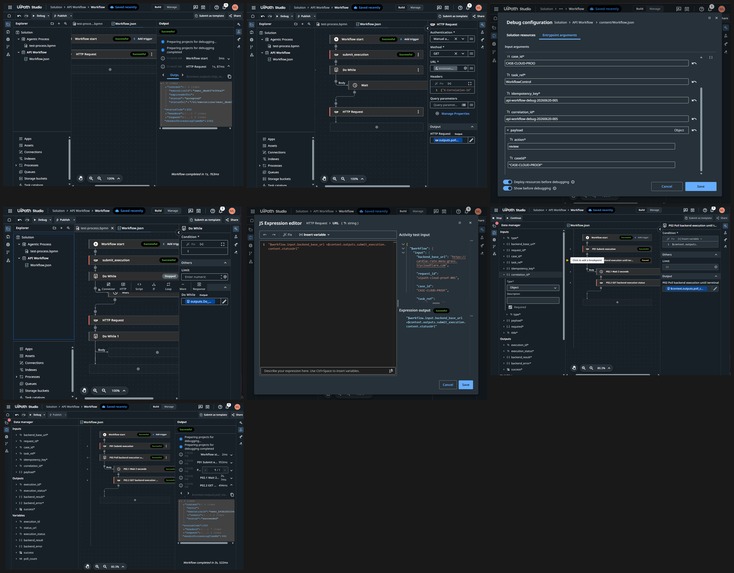Screen dimensions: 734x573
Task: Open the Entrypoint arguments tab in Debug configuration
Action: [x=559, y=35]
